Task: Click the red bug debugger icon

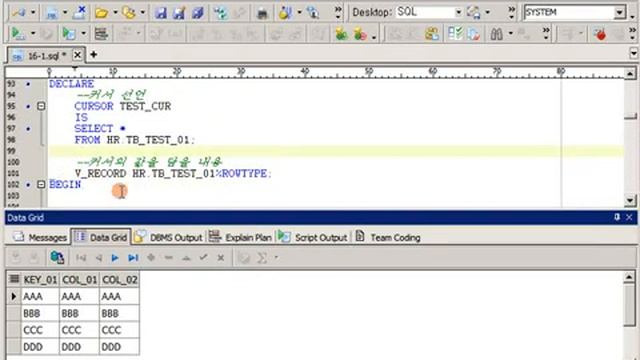Action: pyautogui.click(x=600, y=34)
